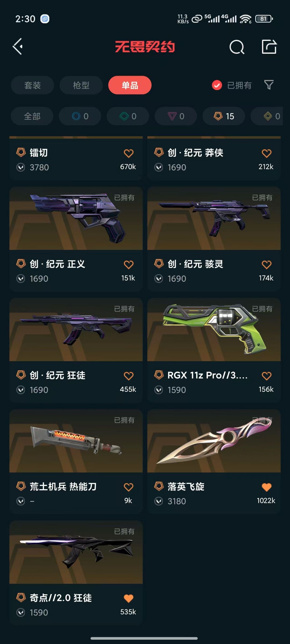Viewport: 290px width, 644px height.
Task: Toggle the 已拥有 owned-only checkbox
Action: click(217, 85)
